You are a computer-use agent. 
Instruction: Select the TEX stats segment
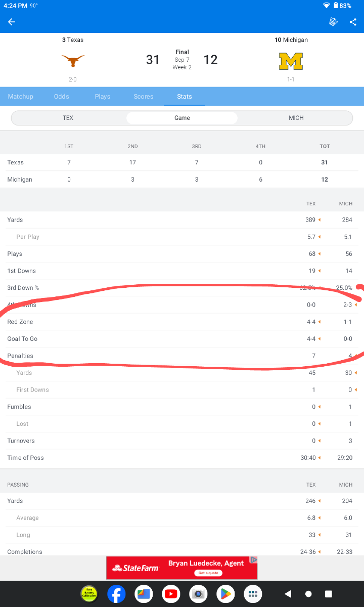(68, 118)
